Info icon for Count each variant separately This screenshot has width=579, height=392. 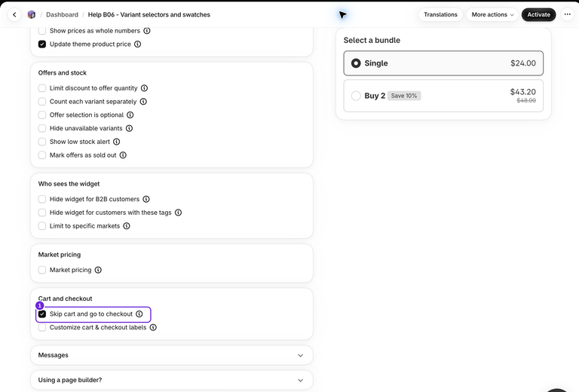[143, 102]
